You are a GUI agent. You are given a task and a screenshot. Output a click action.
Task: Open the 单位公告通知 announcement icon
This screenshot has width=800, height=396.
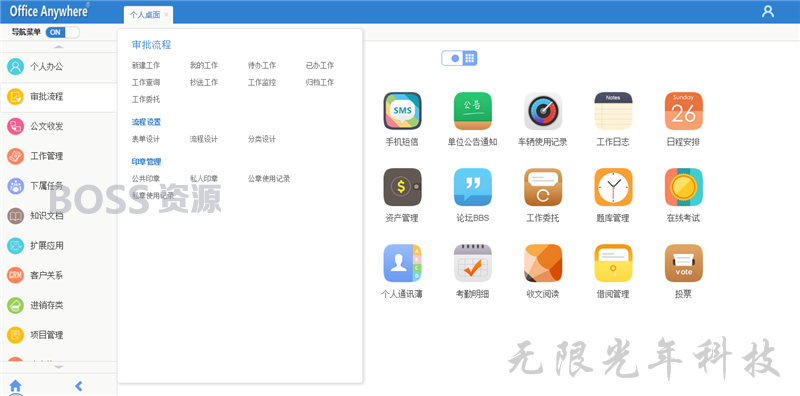coord(472,111)
